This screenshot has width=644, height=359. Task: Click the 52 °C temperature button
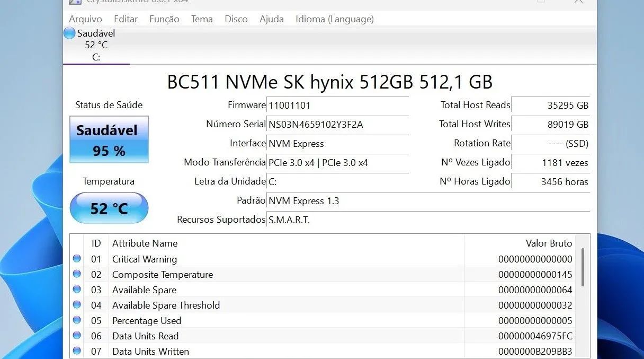coord(109,208)
